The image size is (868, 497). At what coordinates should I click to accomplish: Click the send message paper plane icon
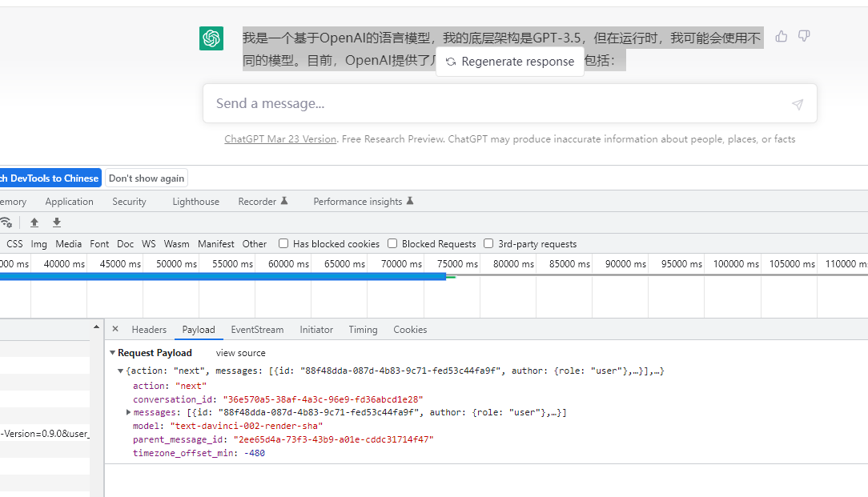[798, 104]
